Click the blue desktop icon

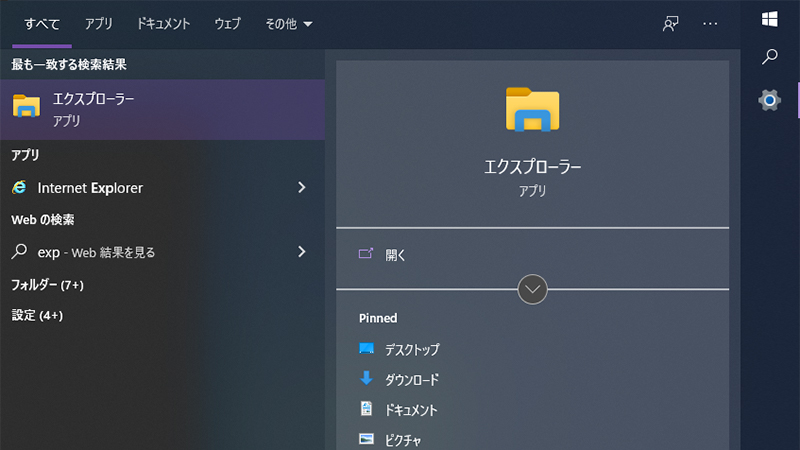[366, 348]
